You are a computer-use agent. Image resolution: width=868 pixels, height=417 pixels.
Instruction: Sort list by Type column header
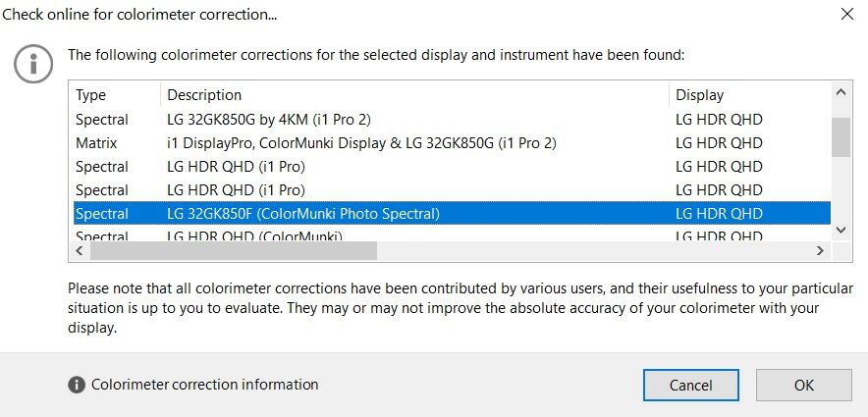pyautogui.click(x=116, y=95)
